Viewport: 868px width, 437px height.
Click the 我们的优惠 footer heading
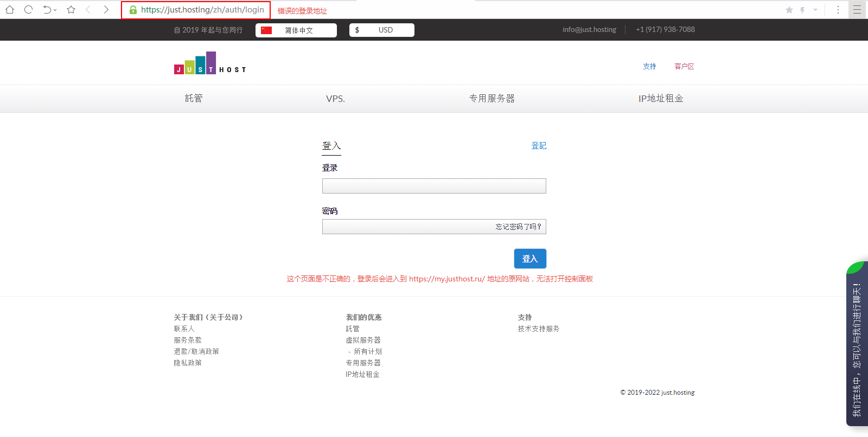[363, 317]
